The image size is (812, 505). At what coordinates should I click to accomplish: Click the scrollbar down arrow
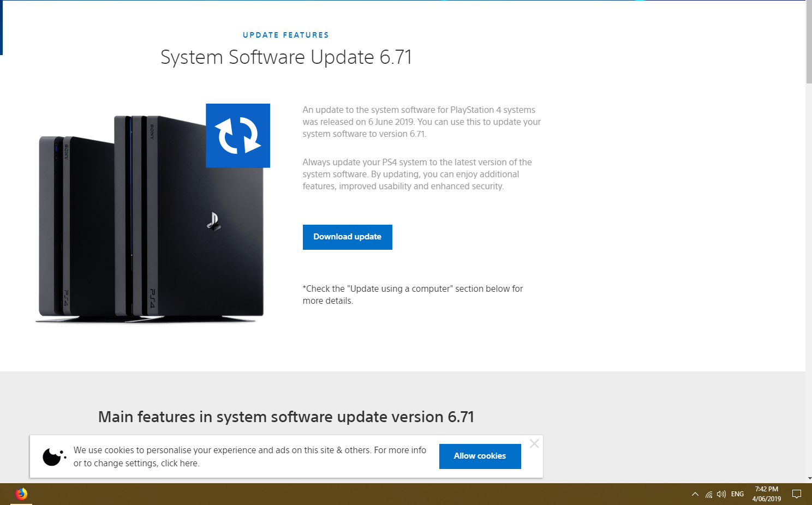pos(809,478)
